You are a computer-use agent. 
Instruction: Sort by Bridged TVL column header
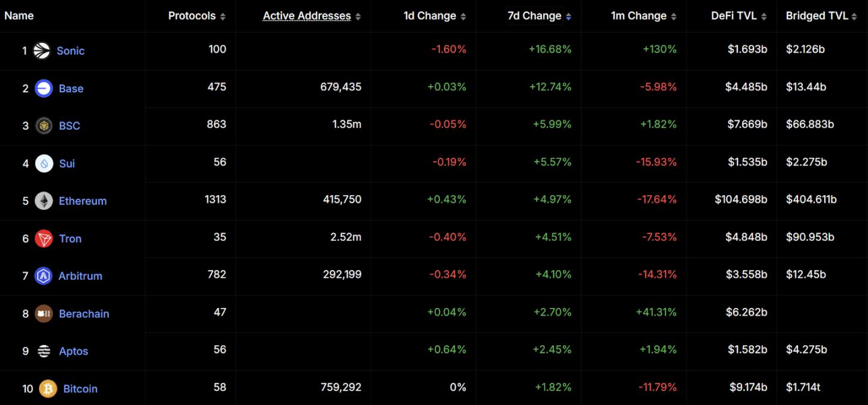click(817, 16)
